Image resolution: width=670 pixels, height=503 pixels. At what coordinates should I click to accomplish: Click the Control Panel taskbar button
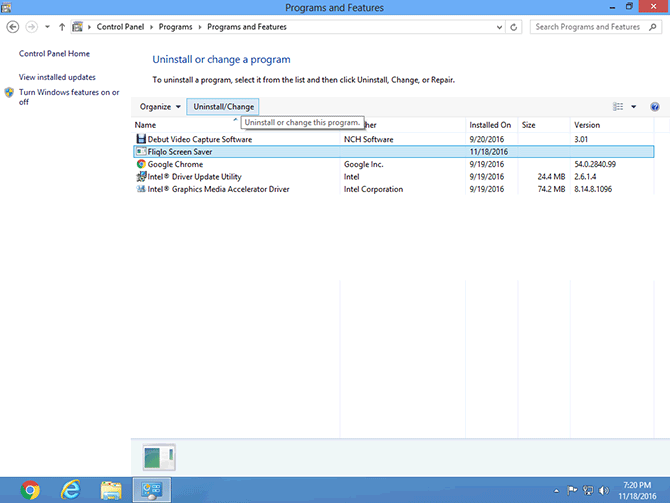[x=152, y=490]
